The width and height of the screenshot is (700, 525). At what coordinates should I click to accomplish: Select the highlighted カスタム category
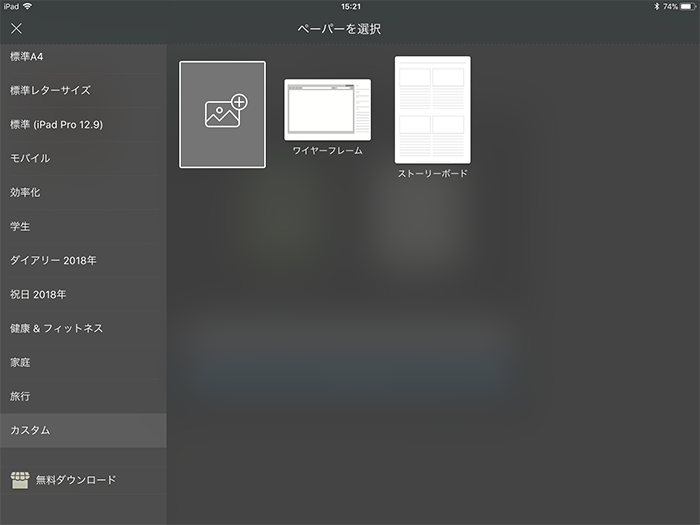click(x=83, y=430)
